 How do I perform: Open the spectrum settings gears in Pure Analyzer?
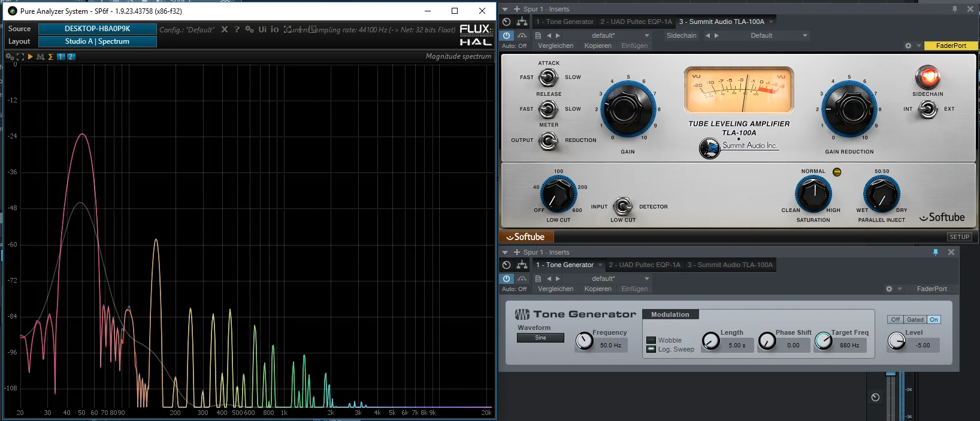[x=10, y=57]
